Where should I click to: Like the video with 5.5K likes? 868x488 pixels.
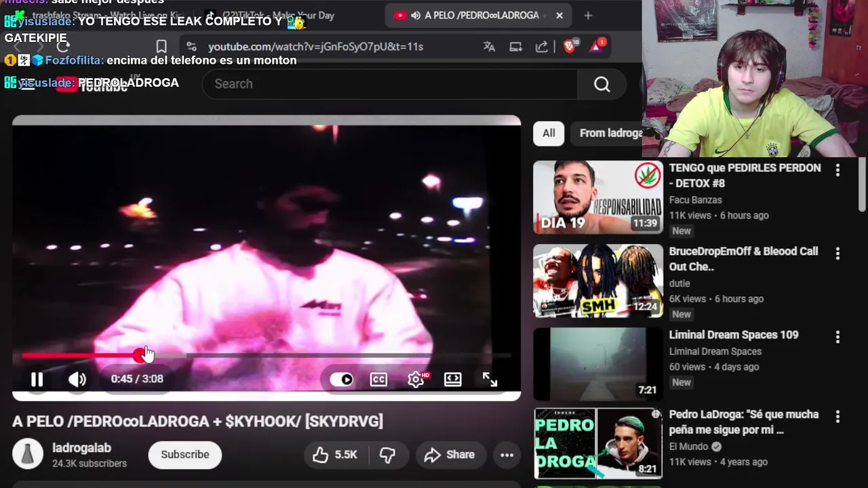point(335,455)
